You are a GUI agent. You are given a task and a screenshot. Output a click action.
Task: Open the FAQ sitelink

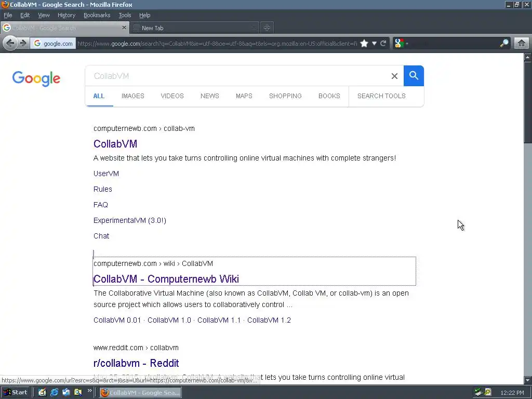coord(101,205)
